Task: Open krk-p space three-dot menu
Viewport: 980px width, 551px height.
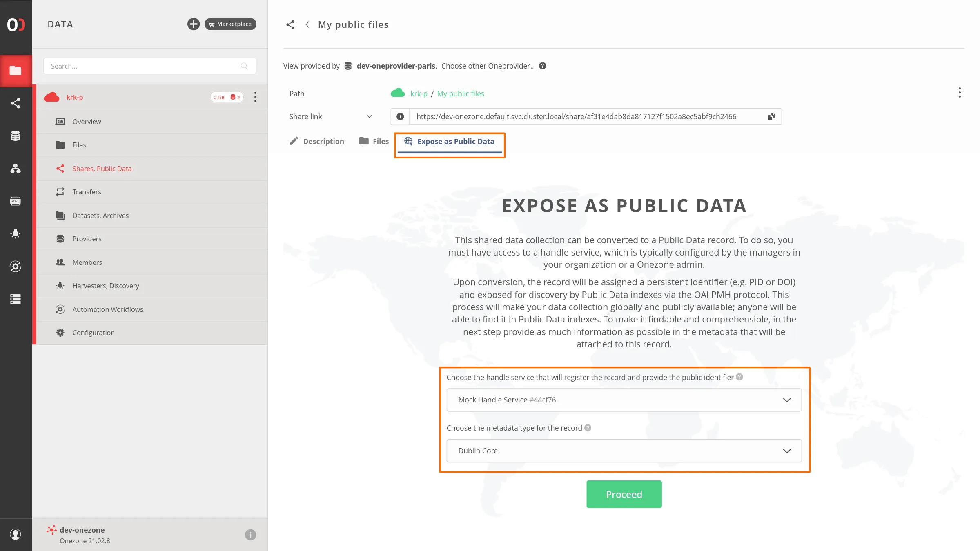Action: (x=255, y=97)
